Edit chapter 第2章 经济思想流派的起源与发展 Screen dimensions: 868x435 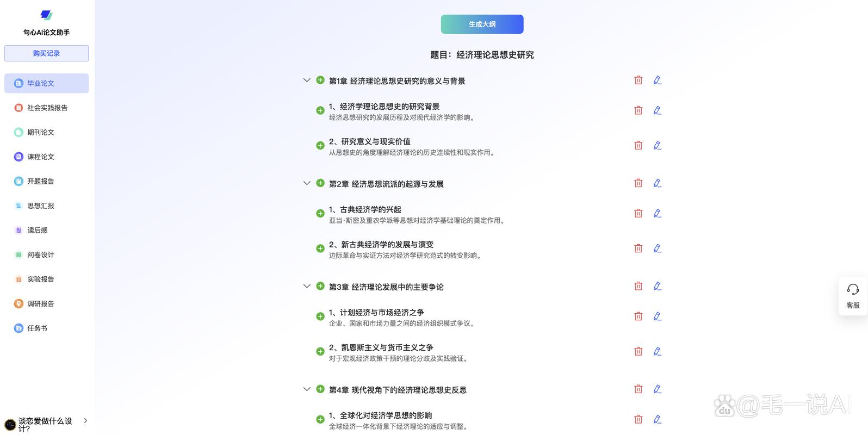658,183
